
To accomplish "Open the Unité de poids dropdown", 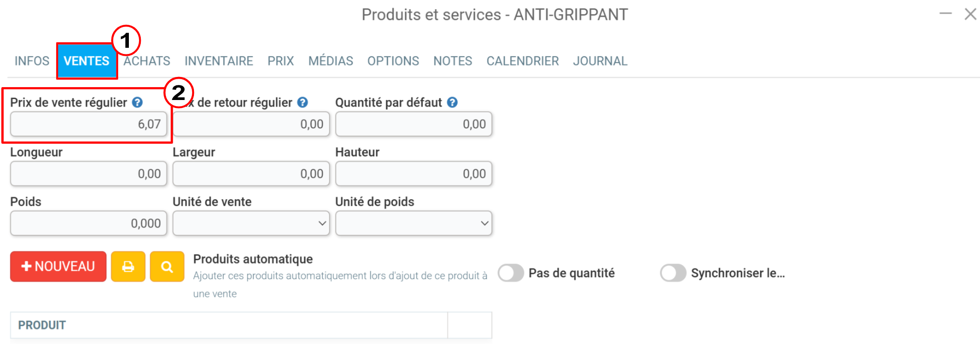I will click(414, 223).
